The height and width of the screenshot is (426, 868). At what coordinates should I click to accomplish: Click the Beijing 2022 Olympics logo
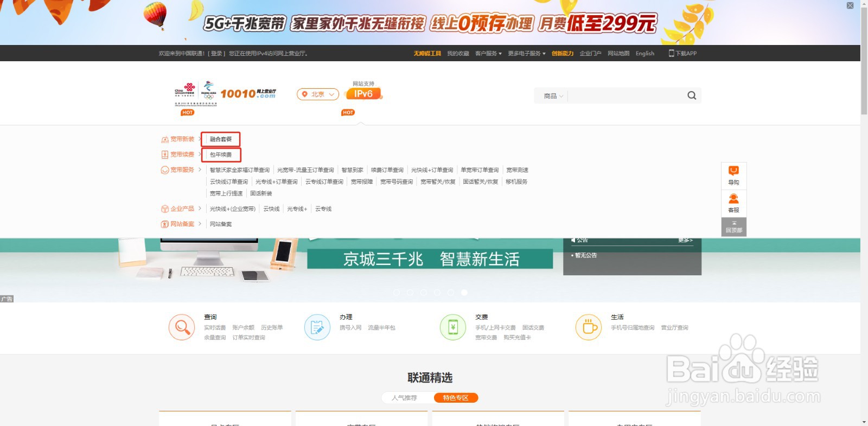pyautogui.click(x=208, y=90)
